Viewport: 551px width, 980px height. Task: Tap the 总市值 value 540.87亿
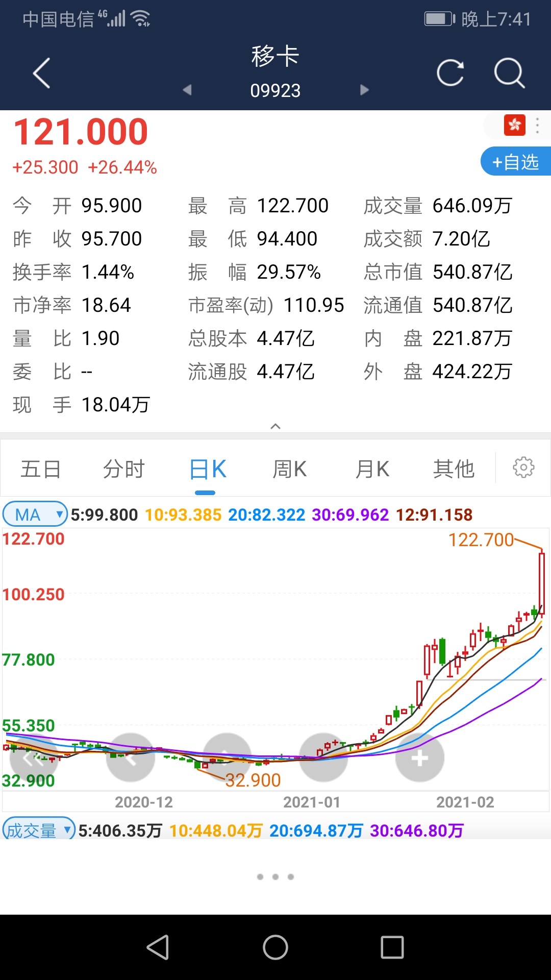click(x=472, y=272)
